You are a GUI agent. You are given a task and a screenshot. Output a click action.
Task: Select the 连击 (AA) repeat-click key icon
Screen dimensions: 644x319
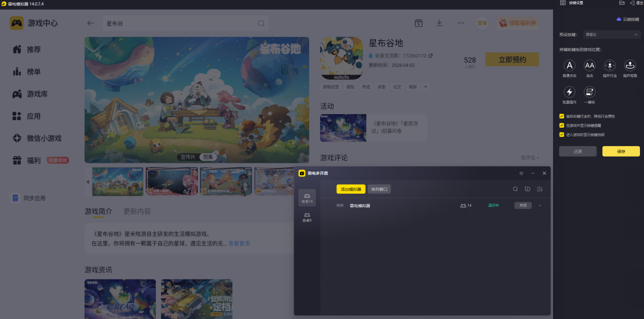point(590,65)
